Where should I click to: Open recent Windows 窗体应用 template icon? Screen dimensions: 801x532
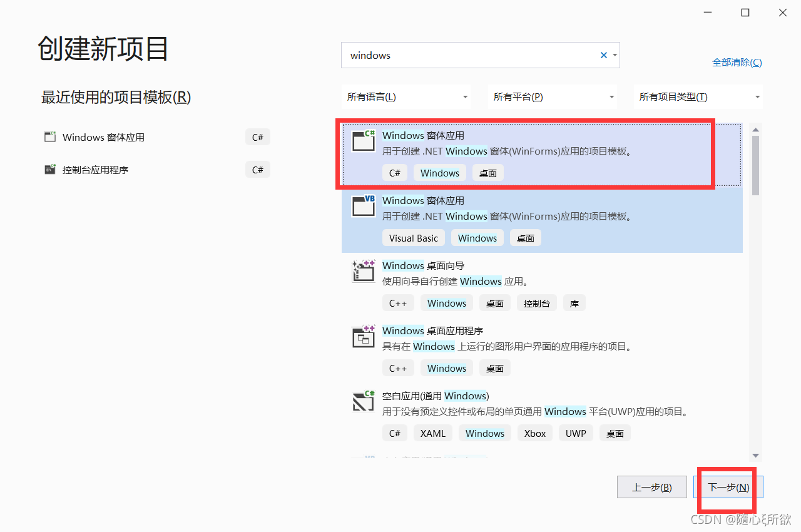coord(50,137)
